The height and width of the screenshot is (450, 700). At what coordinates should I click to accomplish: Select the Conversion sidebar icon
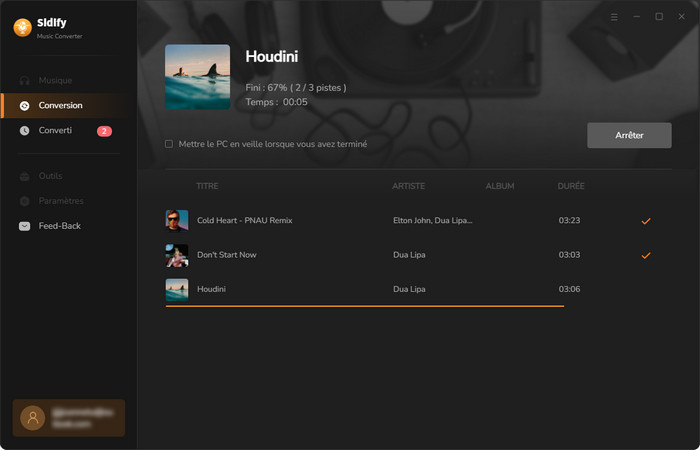pos(25,105)
